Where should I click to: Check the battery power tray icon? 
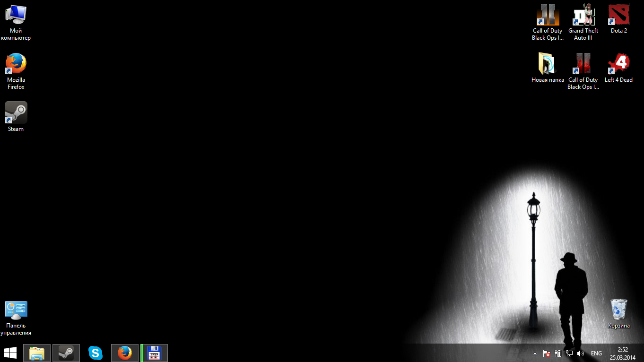pyautogui.click(x=558, y=353)
